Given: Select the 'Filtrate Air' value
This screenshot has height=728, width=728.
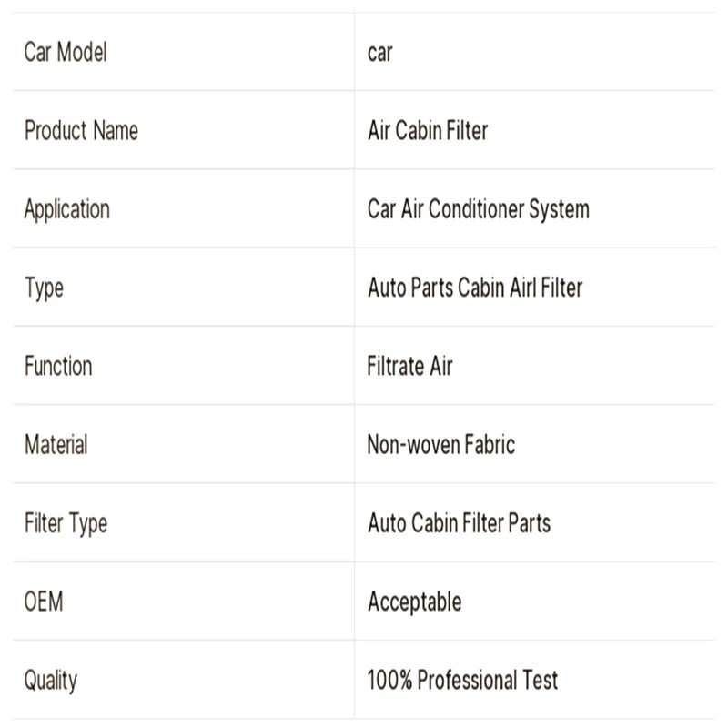Looking at the screenshot, I should [410, 366].
